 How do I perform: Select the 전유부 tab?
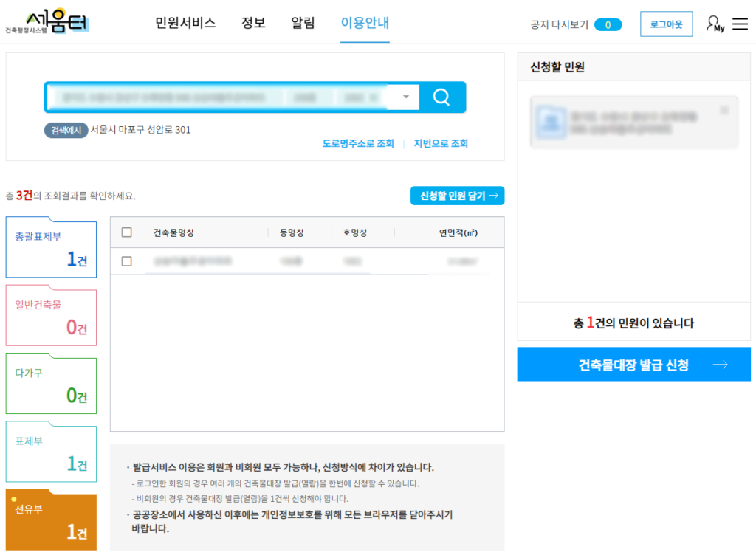[51, 520]
